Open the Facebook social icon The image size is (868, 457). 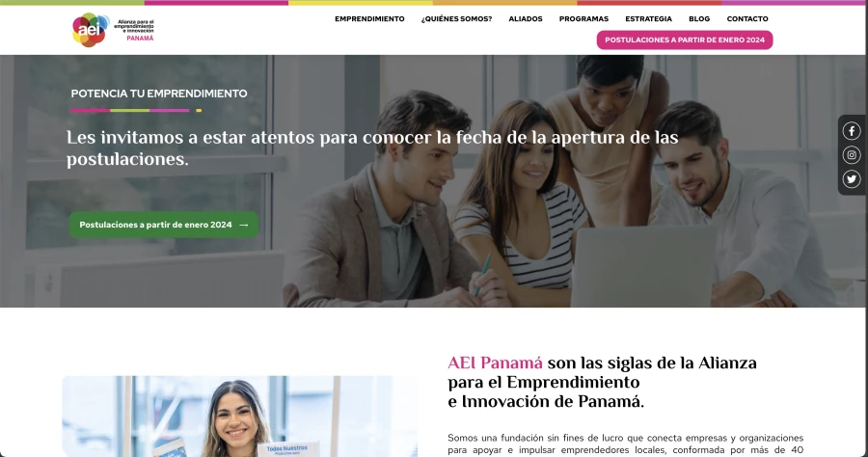pos(852,131)
